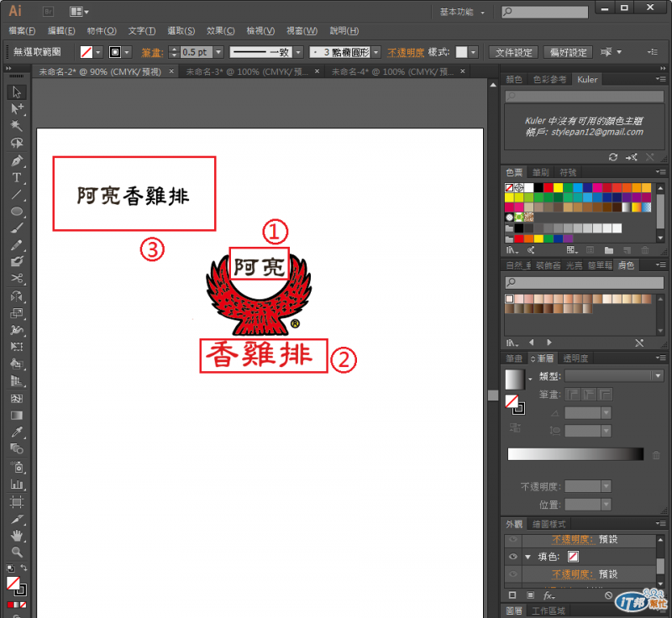Select the Paintbrush tool

(x=17, y=228)
